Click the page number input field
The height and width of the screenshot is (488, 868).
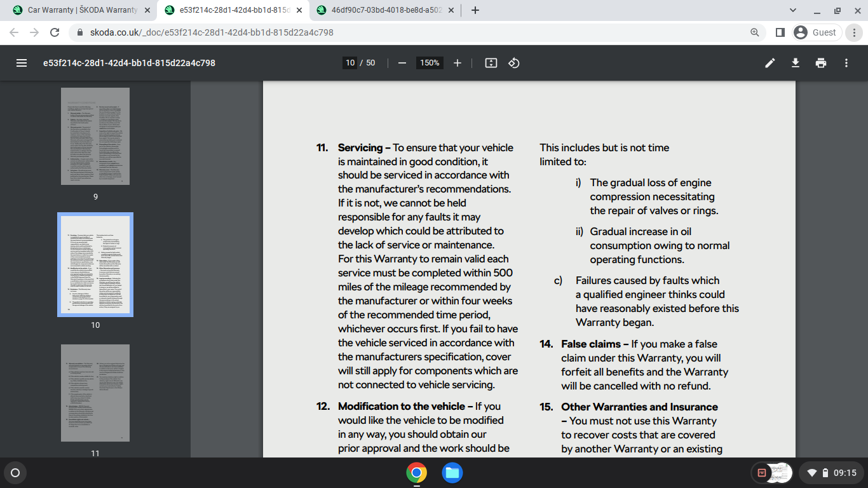coord(349,63)
